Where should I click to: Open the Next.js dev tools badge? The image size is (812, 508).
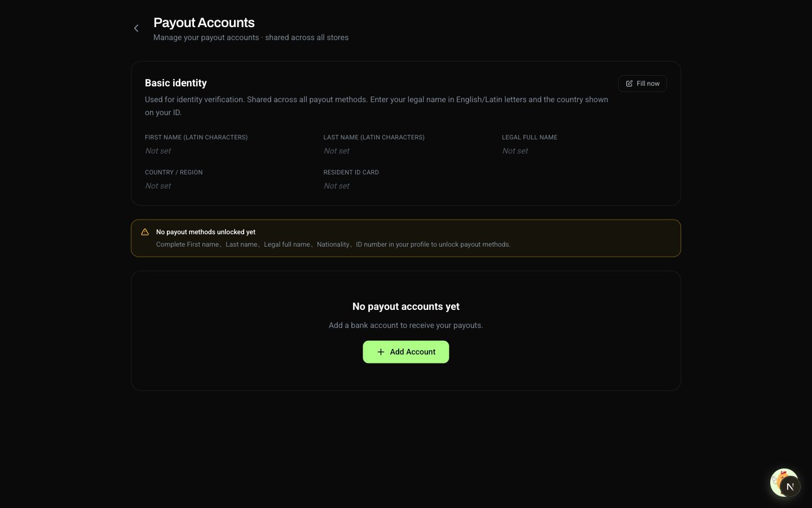(790, 487)
